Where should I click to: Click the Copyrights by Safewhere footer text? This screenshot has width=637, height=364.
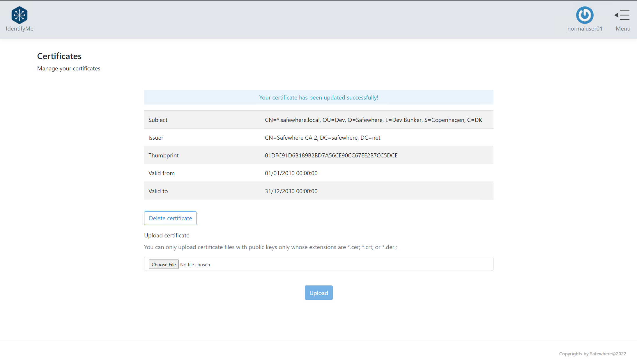(x=592, y=354)
